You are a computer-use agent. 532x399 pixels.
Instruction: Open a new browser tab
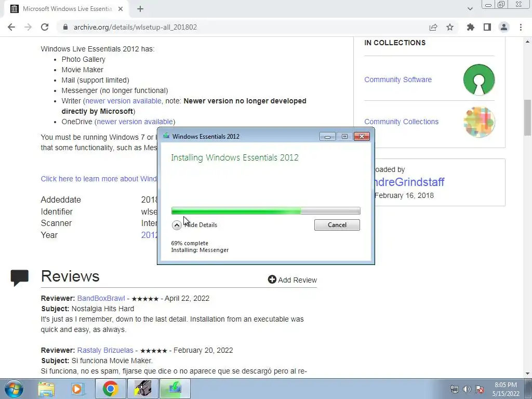140,9
